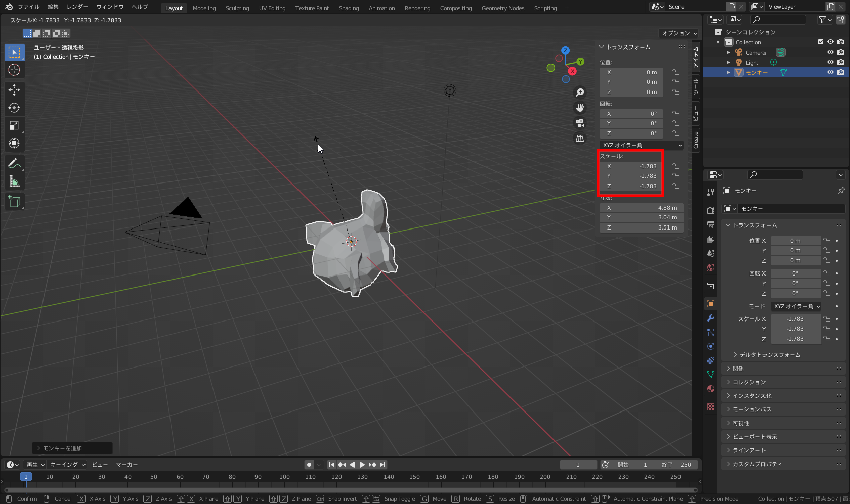Expand the コレクション panel
This screenshot has width=850, height=504.
click(x=784, y=382)
